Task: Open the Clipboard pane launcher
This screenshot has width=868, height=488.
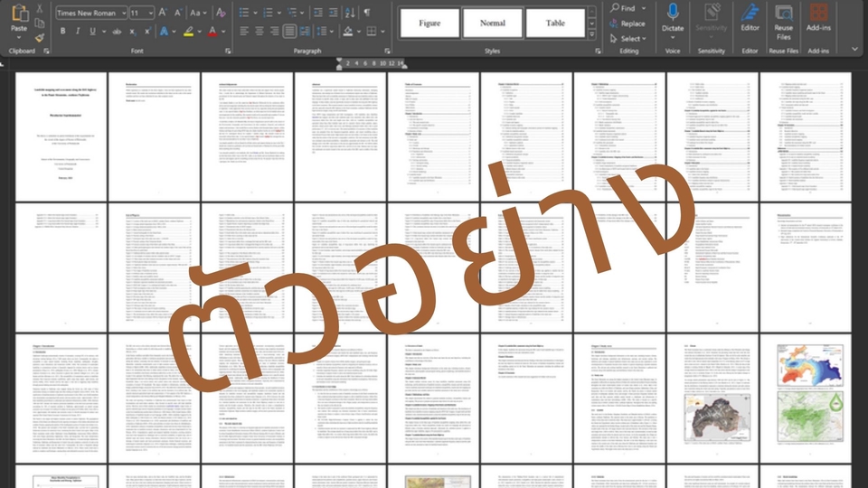Action: point(46,51)
